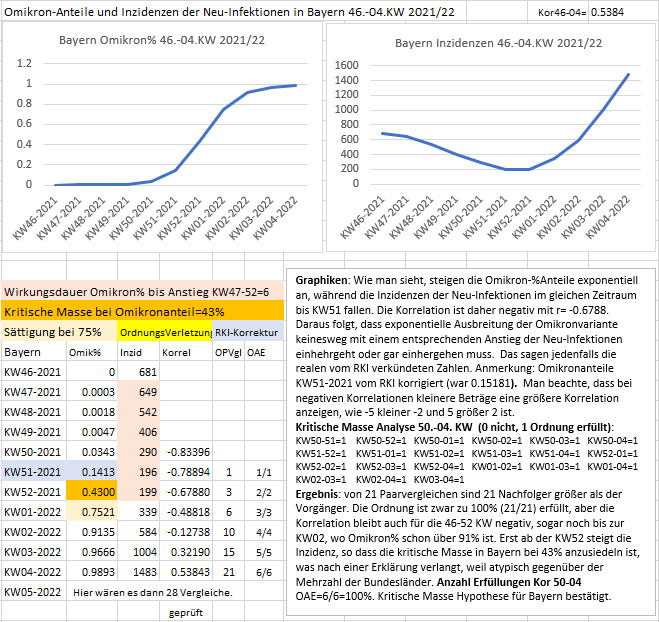This screenshot has width=659, height=622.
Task: Select Inzid value 1483
Action: tap(138, 572)
